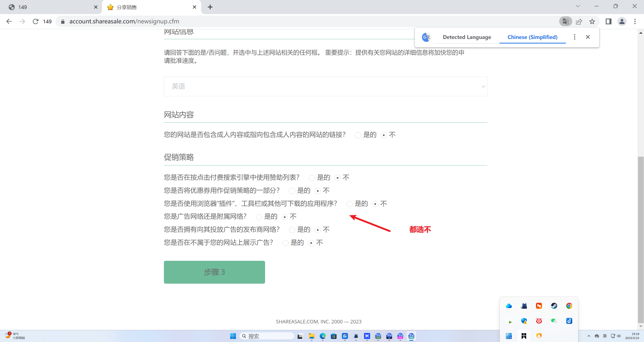Image resolution: width=644 pixels, height=342 pixels.
Task: Choose 不 for browser plugin question
Action: [x=375, y=204]
